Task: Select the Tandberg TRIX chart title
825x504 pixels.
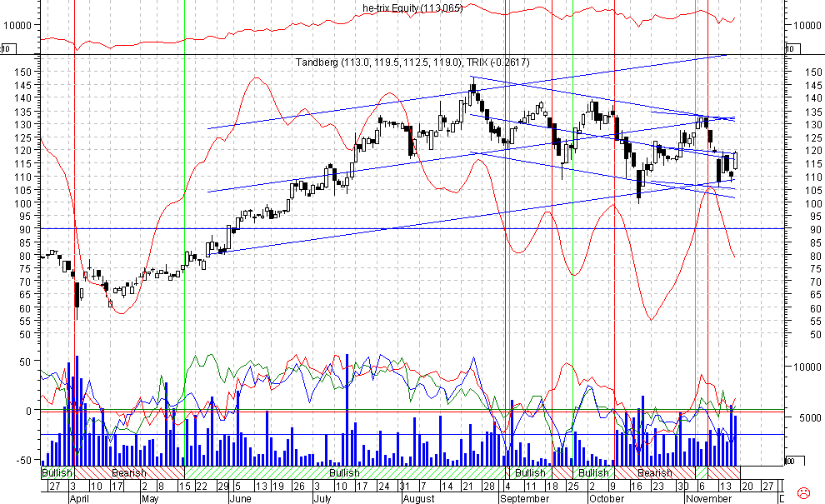Action: 412,62
